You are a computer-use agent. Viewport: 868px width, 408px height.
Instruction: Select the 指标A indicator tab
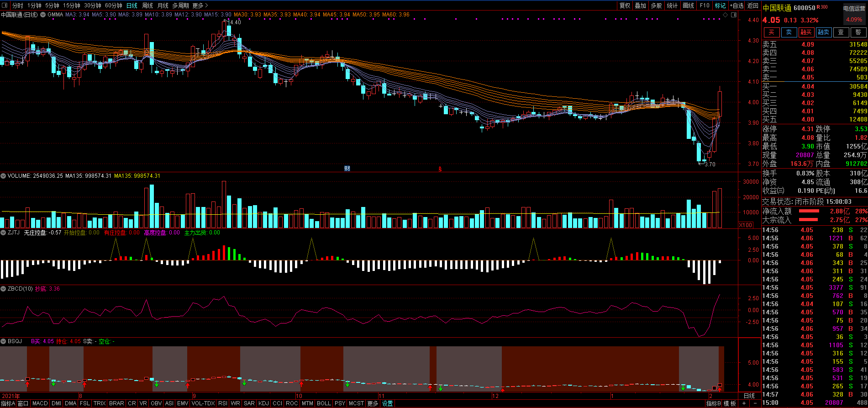point(8,403)
